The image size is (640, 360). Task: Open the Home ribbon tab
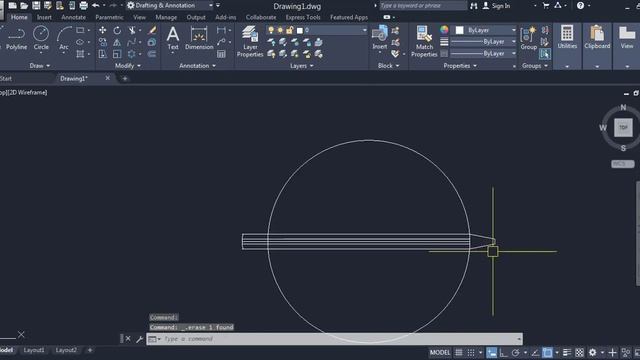pos(19,17)
